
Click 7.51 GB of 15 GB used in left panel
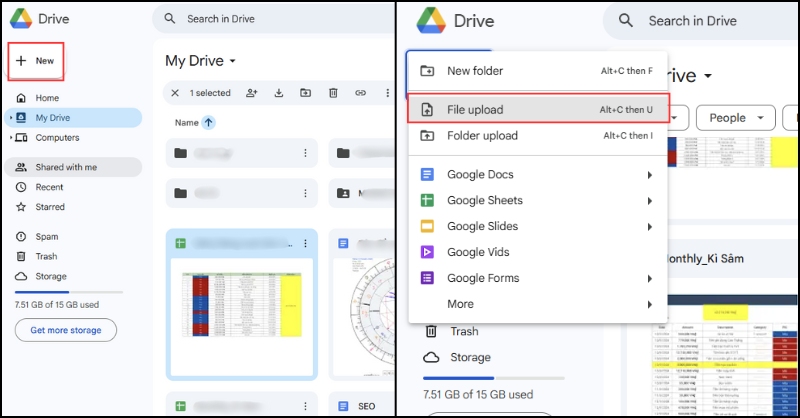[57, 305]
